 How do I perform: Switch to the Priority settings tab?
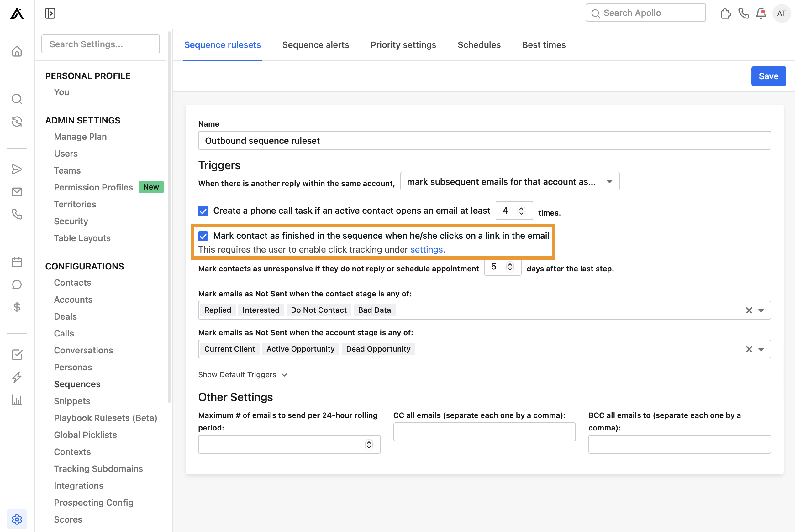tap(403, 45)
